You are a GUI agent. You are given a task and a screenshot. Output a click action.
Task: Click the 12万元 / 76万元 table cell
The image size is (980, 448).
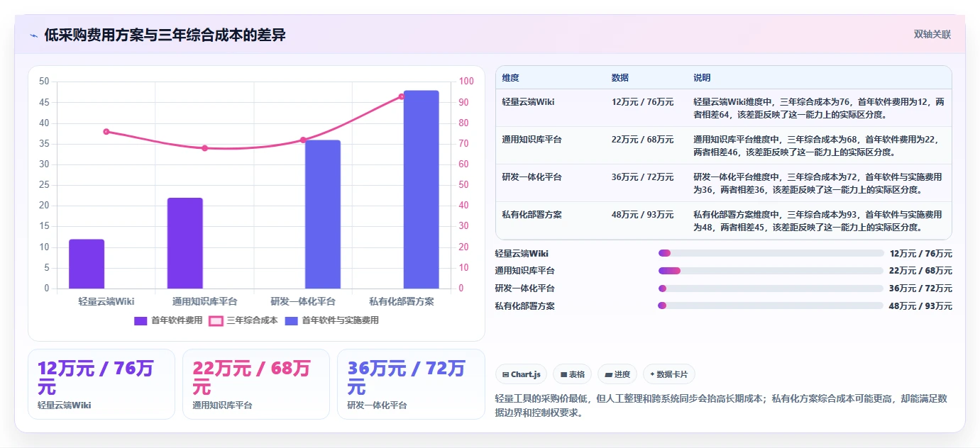[642, 102]
